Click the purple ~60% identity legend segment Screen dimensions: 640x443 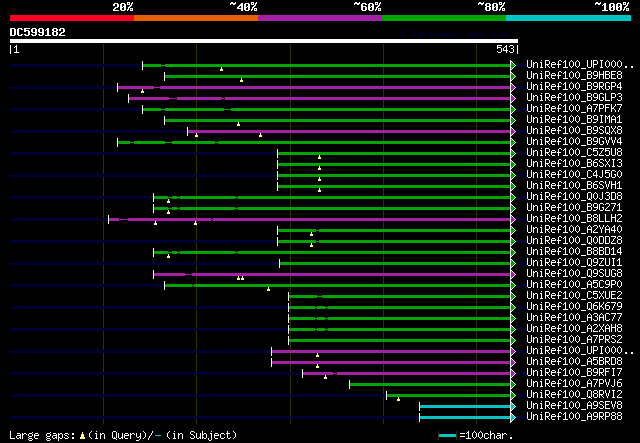click(x=320, y=18)
